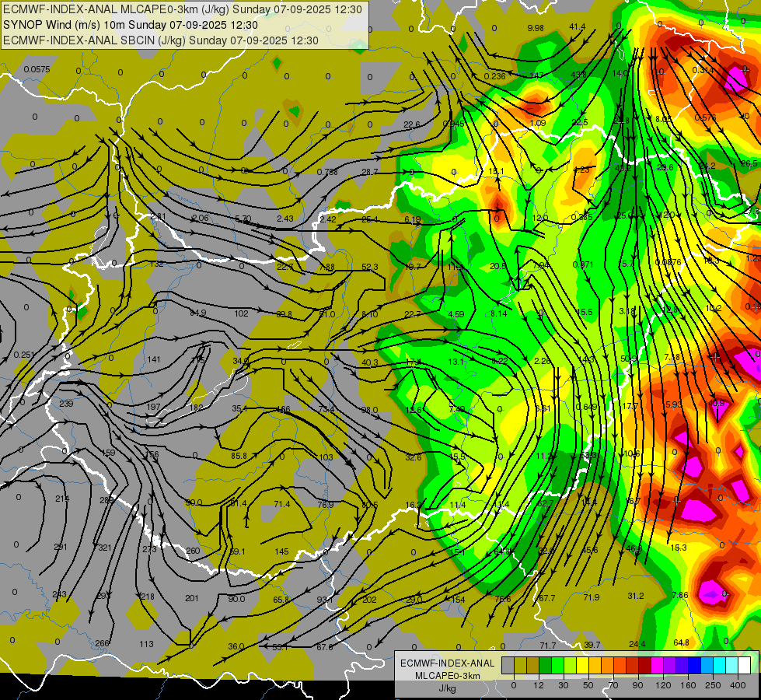Click the map value '9.98'

coord(536,28)
